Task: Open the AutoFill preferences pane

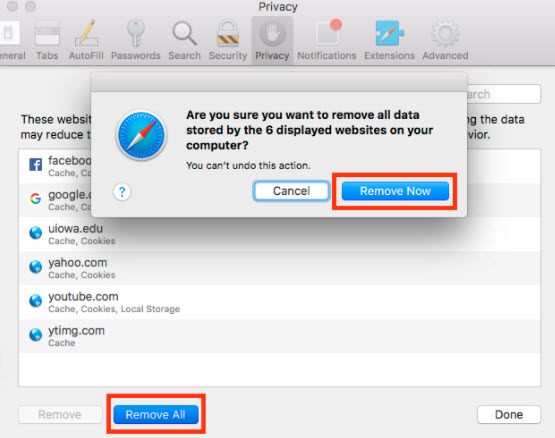Action: [x=86, y=40]
